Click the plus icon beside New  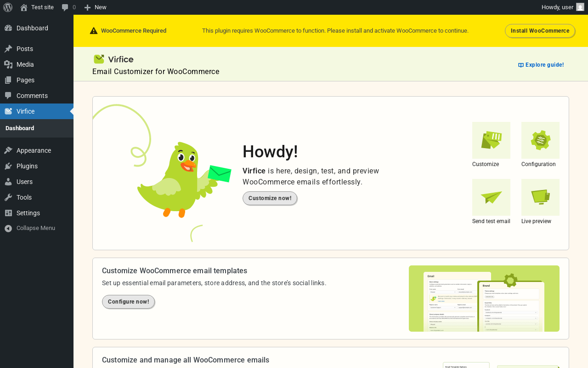[x=87, y=7]
